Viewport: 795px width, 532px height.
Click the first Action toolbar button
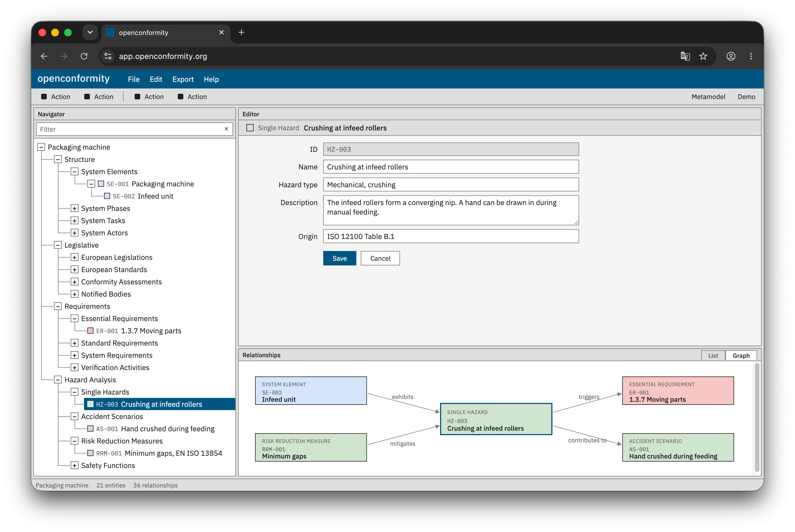[x=56, y=97]
